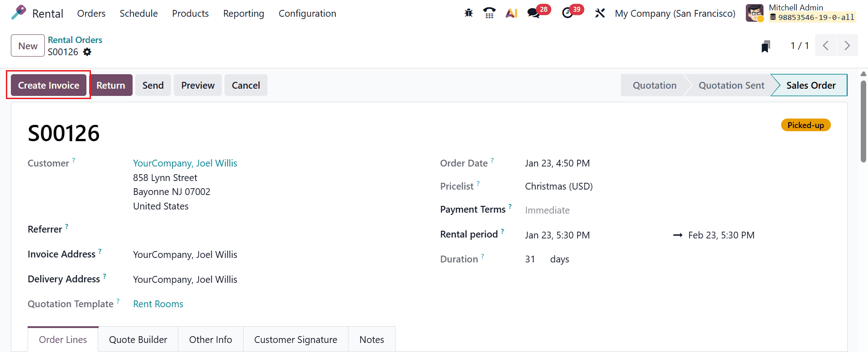
Task: Click the Duration help question mark
Action: point(482,256)
